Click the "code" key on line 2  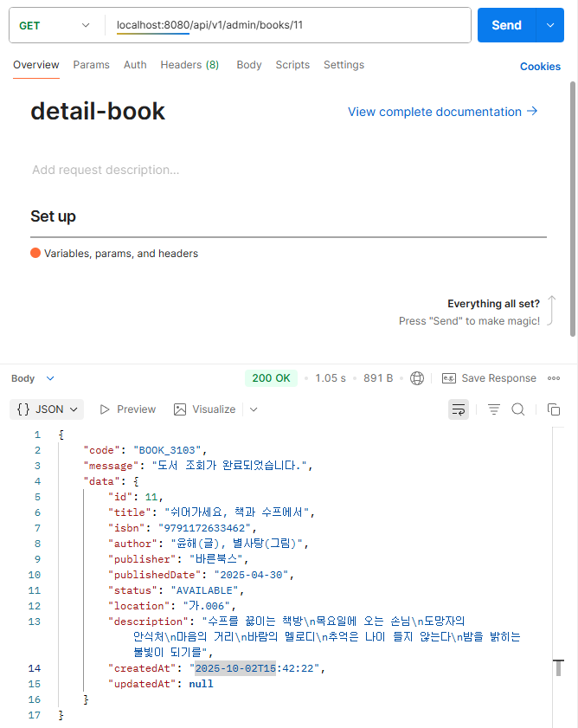tap(102, 450)
